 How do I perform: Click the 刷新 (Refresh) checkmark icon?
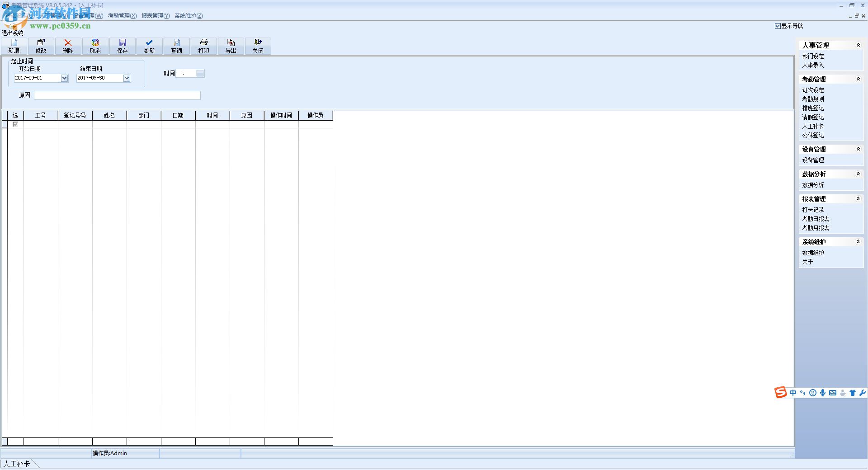(150, 42)
